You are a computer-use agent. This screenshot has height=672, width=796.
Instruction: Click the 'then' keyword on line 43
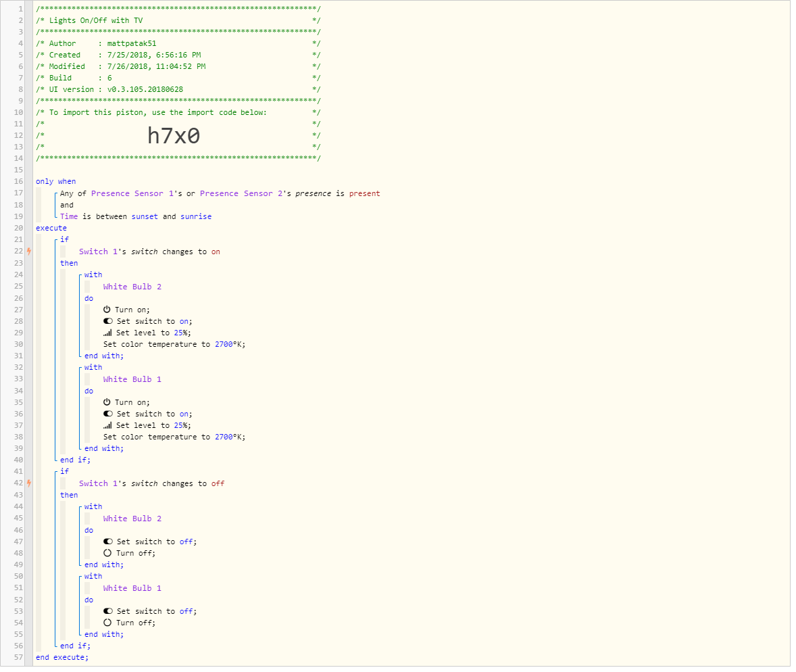click(69, 496)
